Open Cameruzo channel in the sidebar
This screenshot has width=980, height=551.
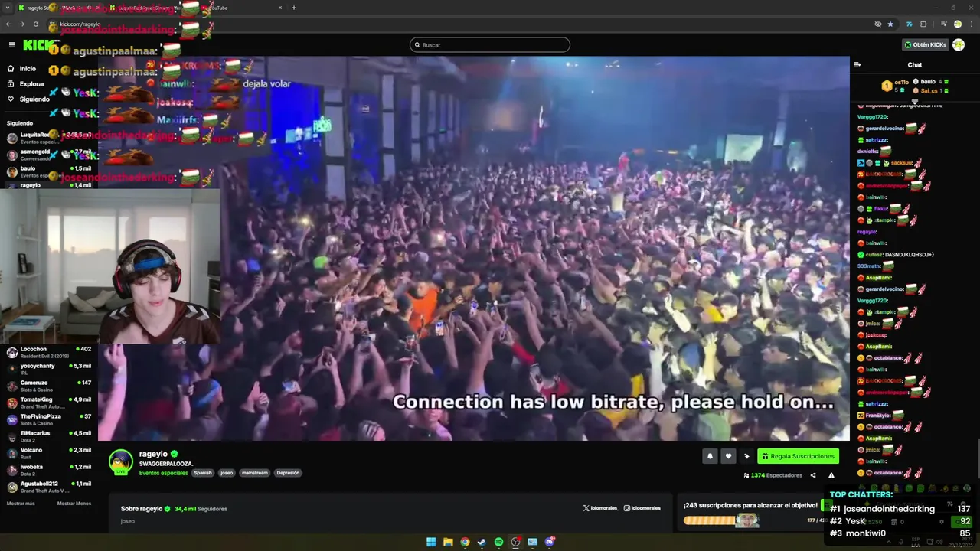point(49,386)
